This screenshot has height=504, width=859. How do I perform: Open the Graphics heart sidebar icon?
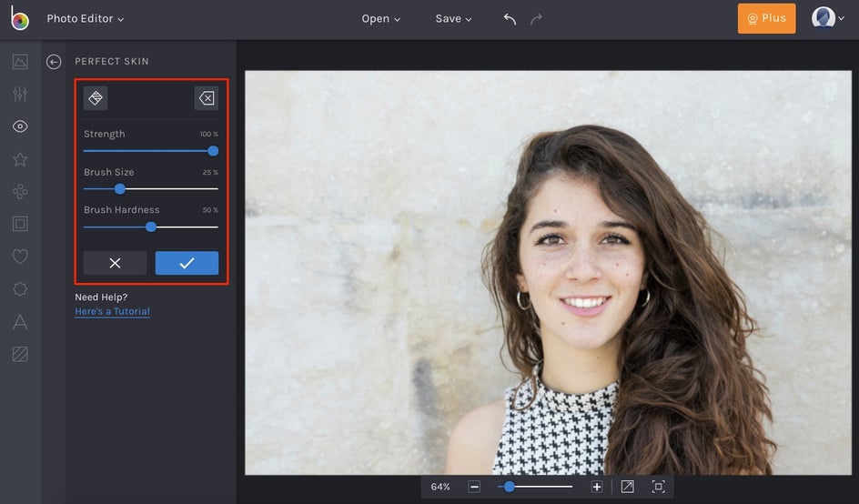coord(20,257)
